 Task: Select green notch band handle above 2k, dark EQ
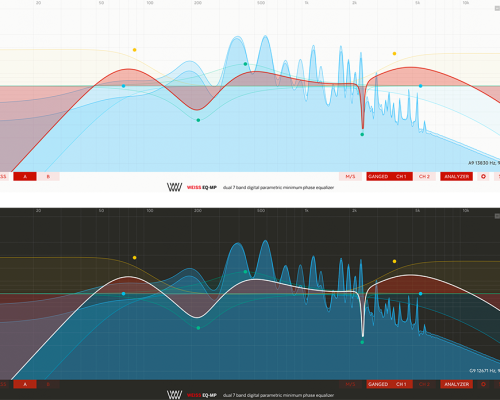[x=362, y=342]
